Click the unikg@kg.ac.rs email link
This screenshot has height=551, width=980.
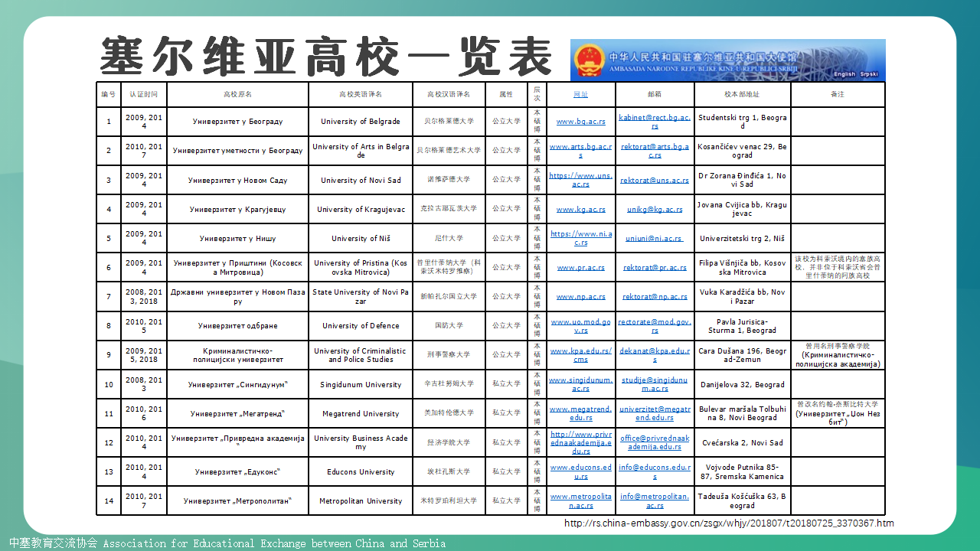click(x=655, y=209)
